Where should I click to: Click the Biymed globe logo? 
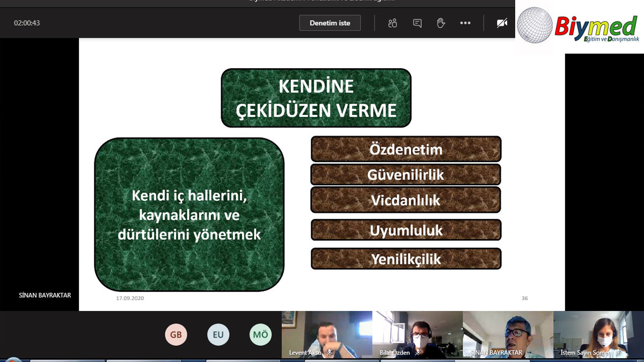tap(534, 25)
